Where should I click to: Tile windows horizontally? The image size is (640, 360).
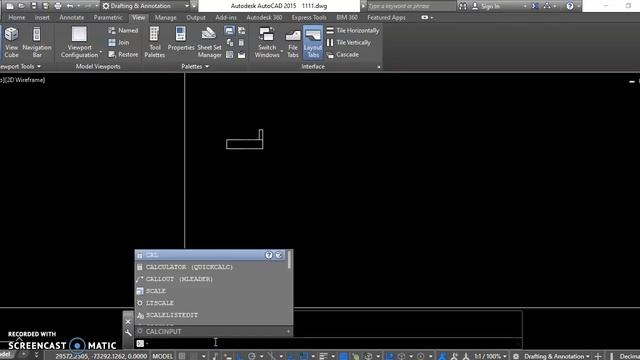pos(353,30)
